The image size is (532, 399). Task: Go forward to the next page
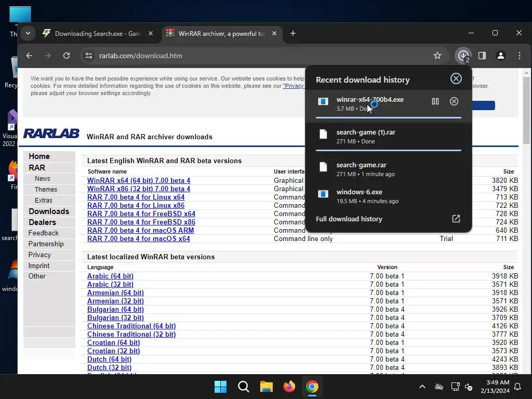48,56
